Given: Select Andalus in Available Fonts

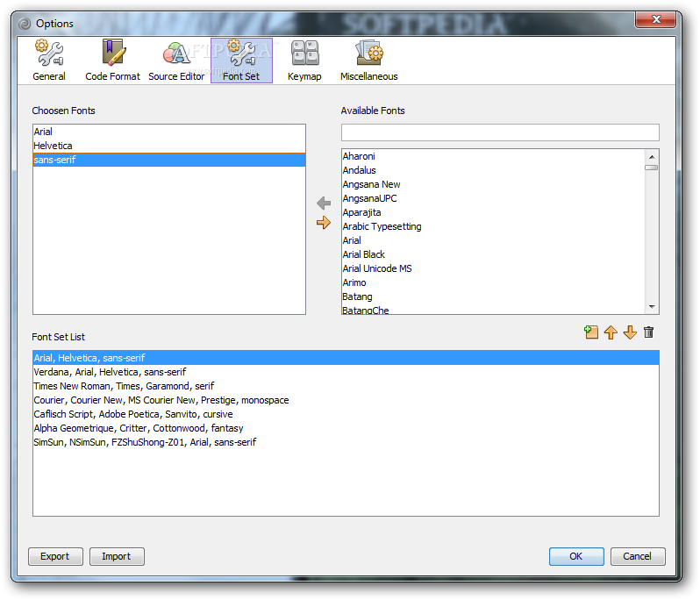Looking at the screenshot, I should [493, 170].
